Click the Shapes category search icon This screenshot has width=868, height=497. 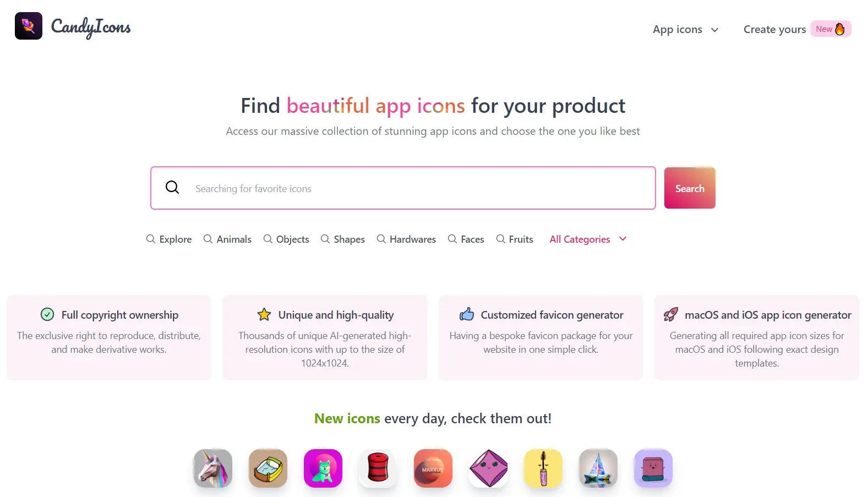(325, 239)
